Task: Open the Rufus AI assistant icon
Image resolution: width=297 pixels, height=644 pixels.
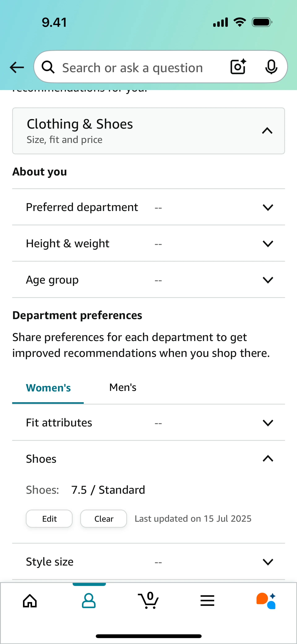Action: [266, 601]
